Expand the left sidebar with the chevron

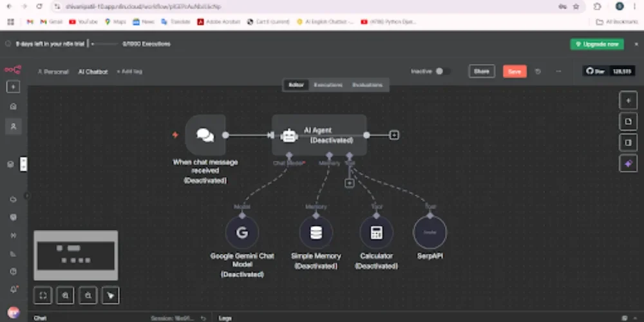27,196
